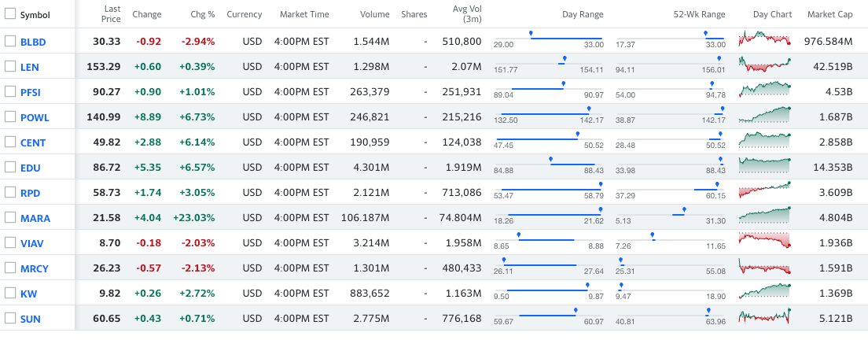Viewport: 868px width, 340px height.
Task: Open the MARA day chart thumbnail
Action: 765,216
